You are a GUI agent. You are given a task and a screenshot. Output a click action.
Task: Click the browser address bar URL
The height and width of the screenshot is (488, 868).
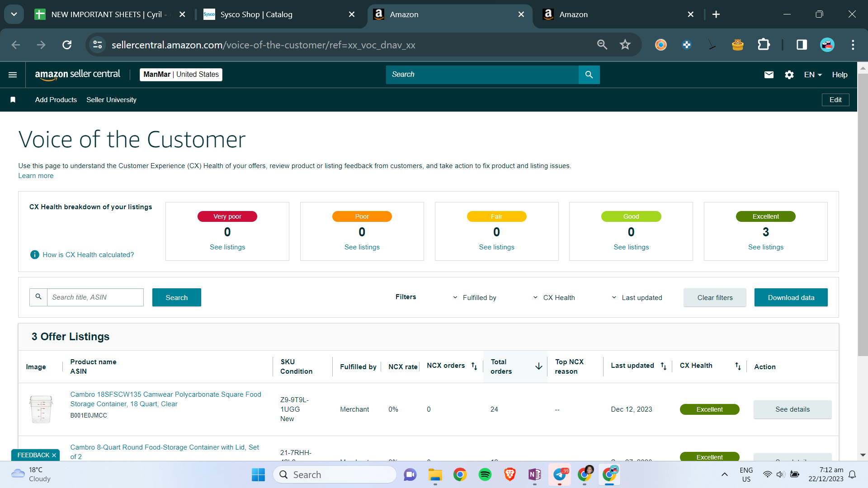click(263, 45)
